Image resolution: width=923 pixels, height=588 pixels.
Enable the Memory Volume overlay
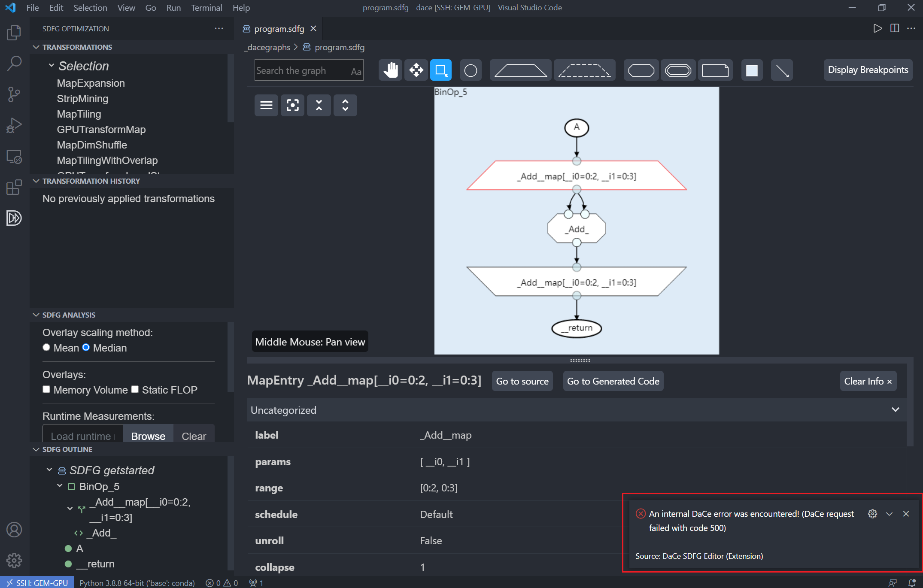tap(46, 389)
